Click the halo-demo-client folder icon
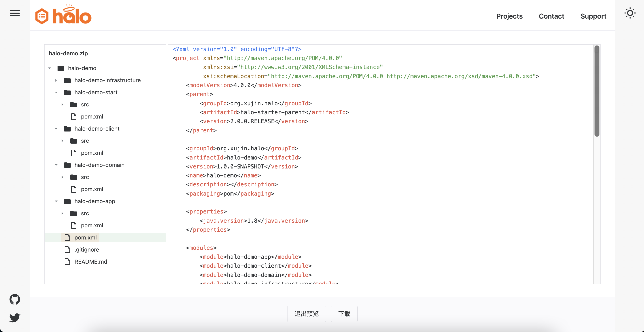Screen dimensions: 644x332 [67, 129]
